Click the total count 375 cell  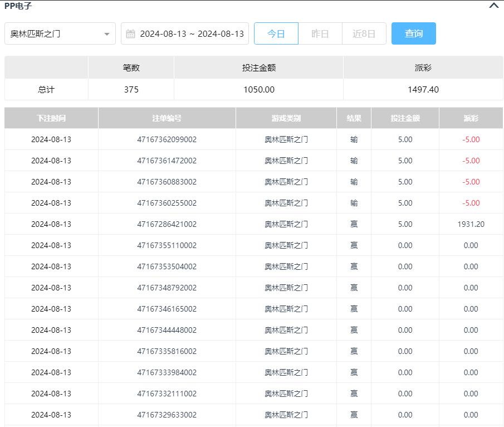(131, 89)
